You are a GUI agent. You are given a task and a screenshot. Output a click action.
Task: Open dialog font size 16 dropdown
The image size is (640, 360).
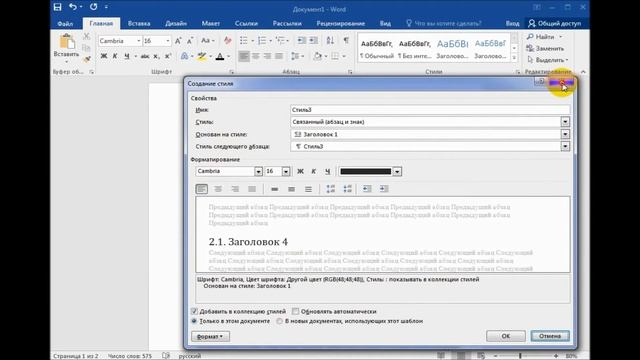click(286, 171)
